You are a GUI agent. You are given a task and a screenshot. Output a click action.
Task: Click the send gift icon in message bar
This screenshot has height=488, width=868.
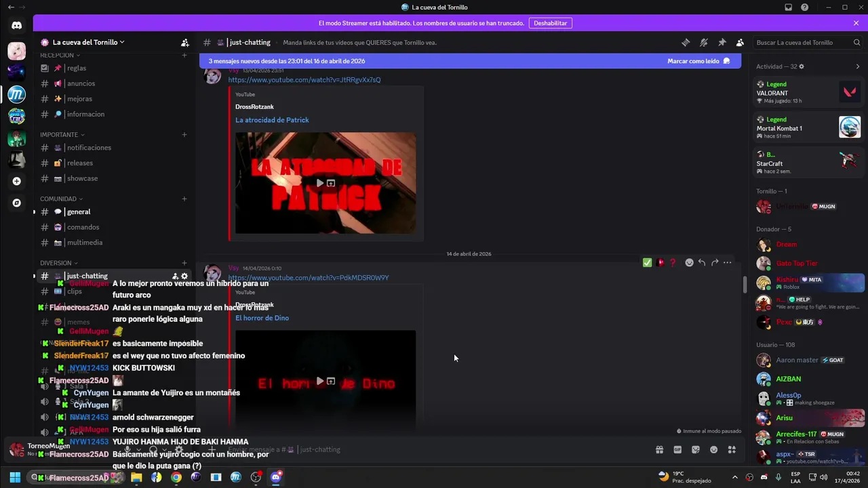click(x=659, y=449)
